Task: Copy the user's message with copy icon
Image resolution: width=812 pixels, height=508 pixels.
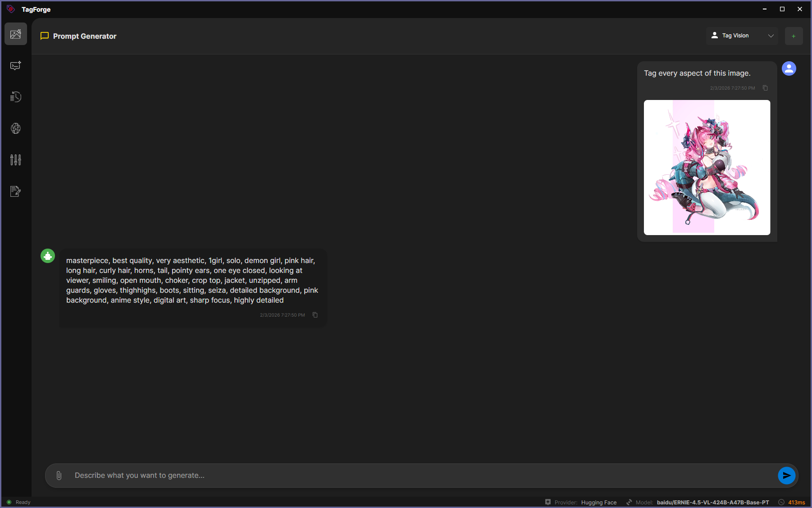Action: pyautogui.click(x=765, y=88)
